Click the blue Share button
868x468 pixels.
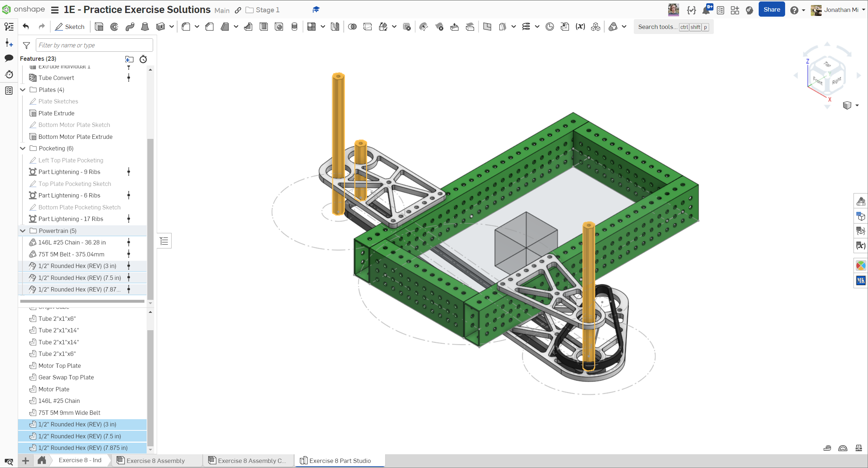click(x=771, y=10)
